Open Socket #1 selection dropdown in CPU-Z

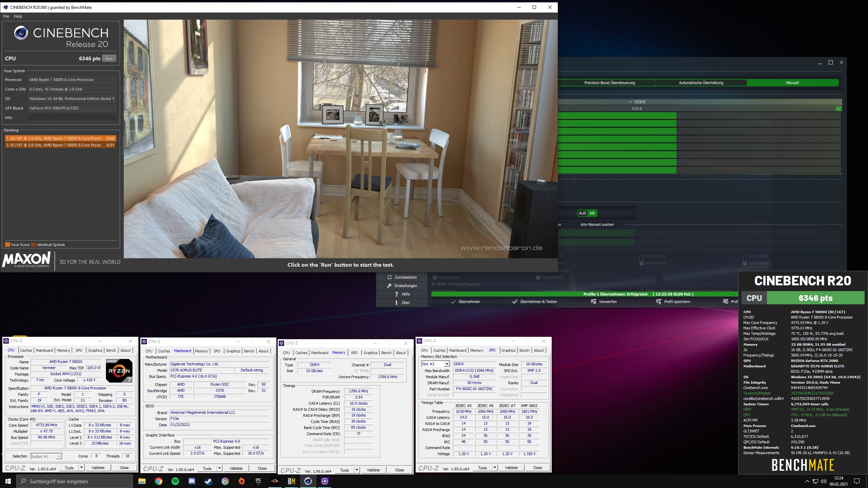(x=59, y=456)
